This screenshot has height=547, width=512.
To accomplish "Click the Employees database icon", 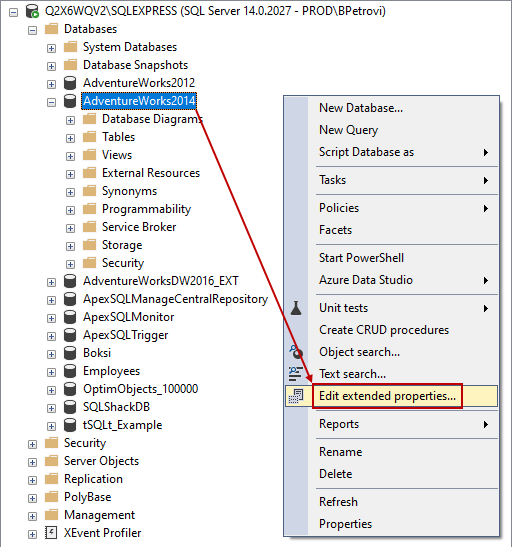I will pos(70,371).
